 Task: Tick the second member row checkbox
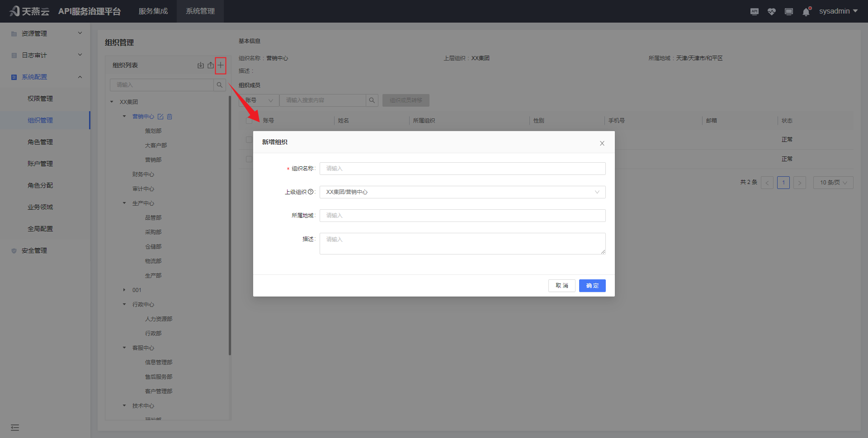pyautogui.click(x=249, y=159)
